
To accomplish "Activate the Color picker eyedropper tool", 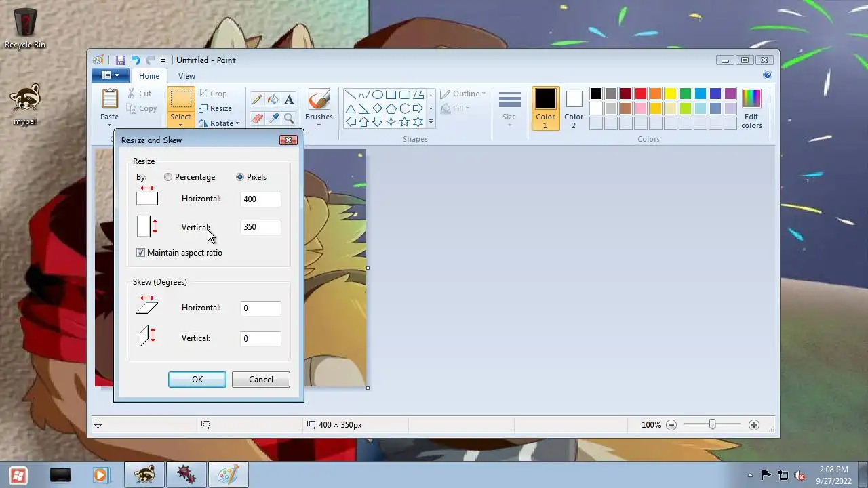I will coord(273,119).
